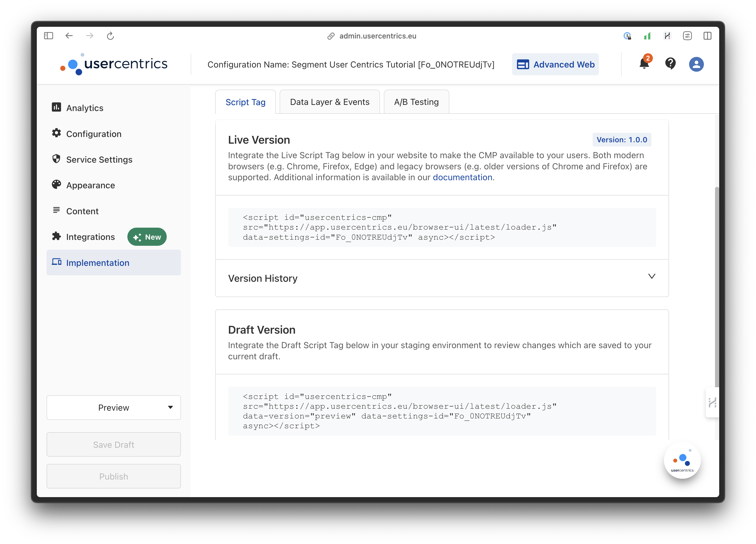This screenshot has width=756, height=544.
Task: Select the Configuration gear icon
Action: click(56, 133)
